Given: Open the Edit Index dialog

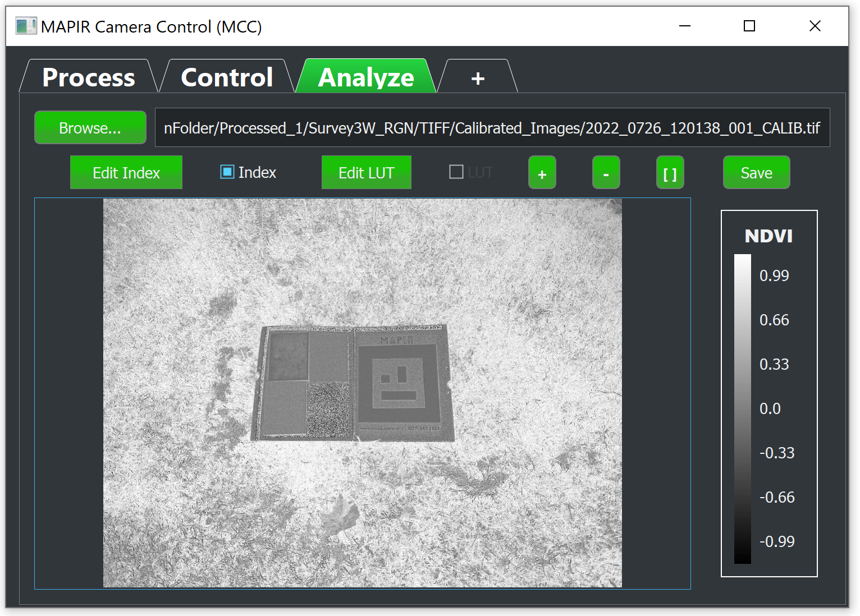Looking at the screenshot, I should pyautogui.click(x=126, y=173).
